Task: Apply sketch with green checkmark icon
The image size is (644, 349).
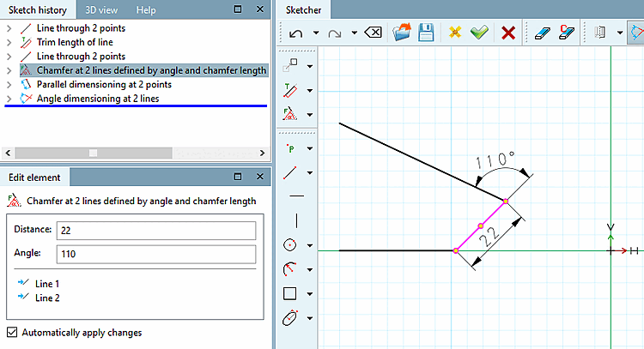Action: pyautogui.click(x=479, y=32)
